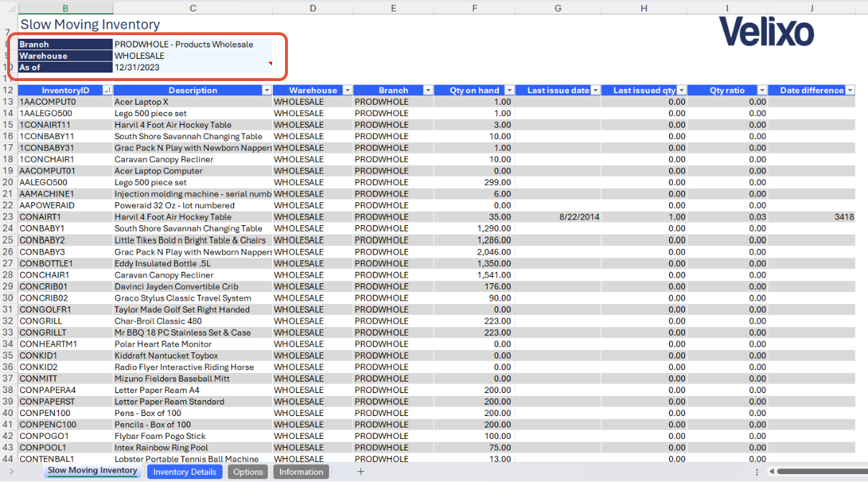
Task: Select column E header
Action: point(393,8)
